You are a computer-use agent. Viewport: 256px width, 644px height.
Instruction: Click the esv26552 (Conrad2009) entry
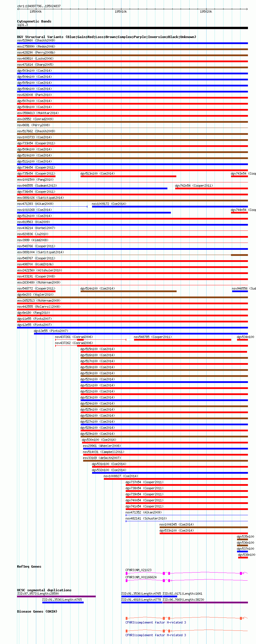click(35, 119)
